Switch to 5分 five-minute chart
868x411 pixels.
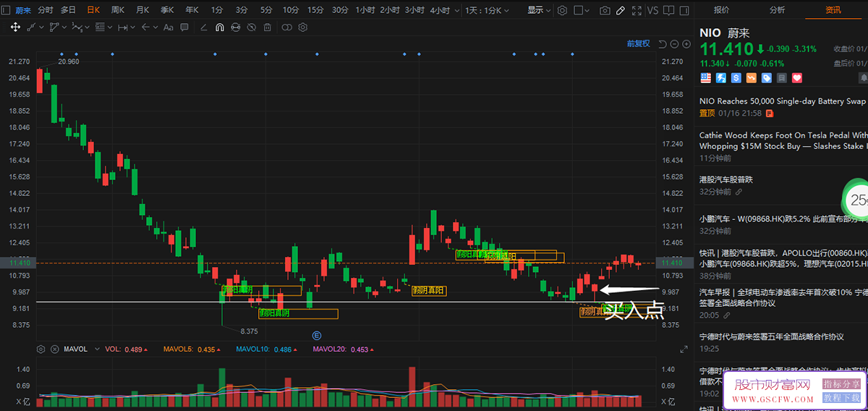(x=267, y=10)
